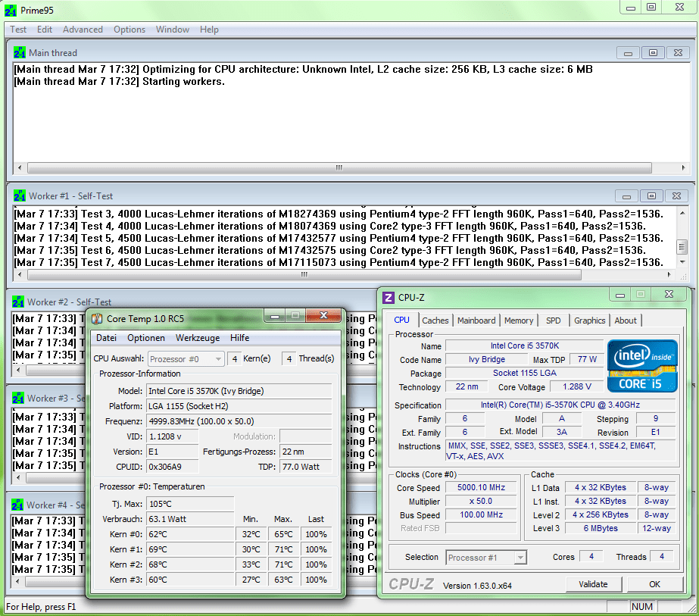Close the Core Temp window
The image size is (699, 616).
(x=323, y=315)
